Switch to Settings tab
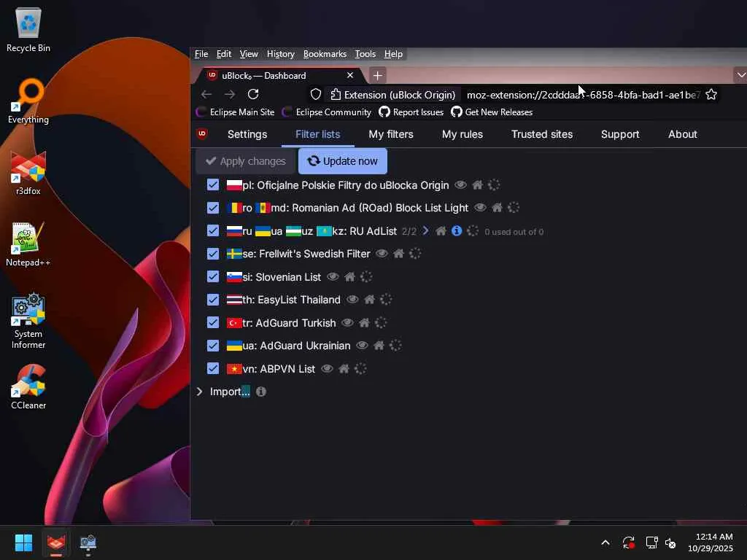 [x=247, y=134]
